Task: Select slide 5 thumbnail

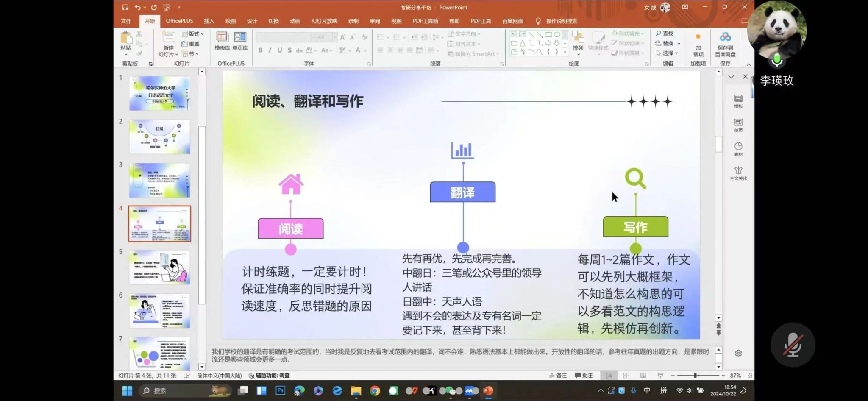Action: pyautogui.click(x=159, y=267)
